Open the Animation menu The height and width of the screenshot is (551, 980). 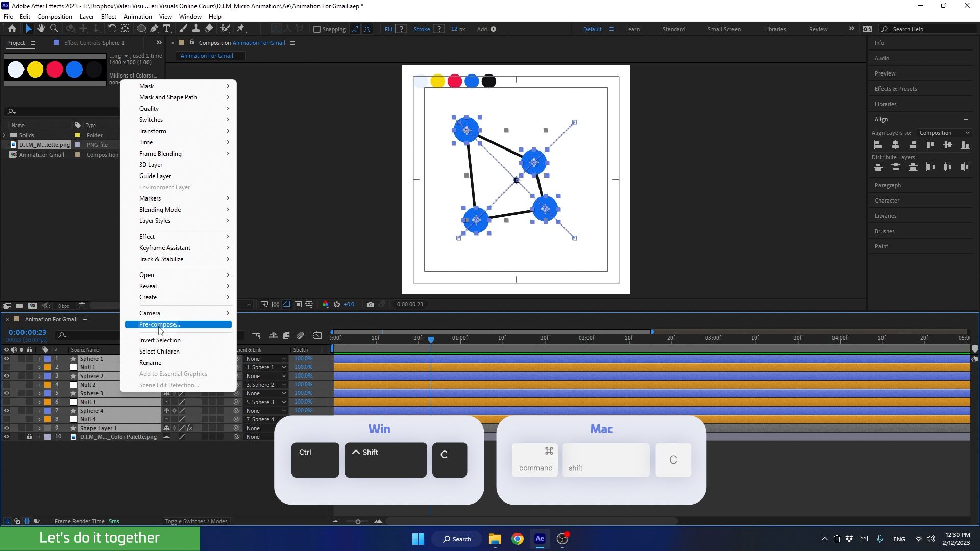pos(137,16)
